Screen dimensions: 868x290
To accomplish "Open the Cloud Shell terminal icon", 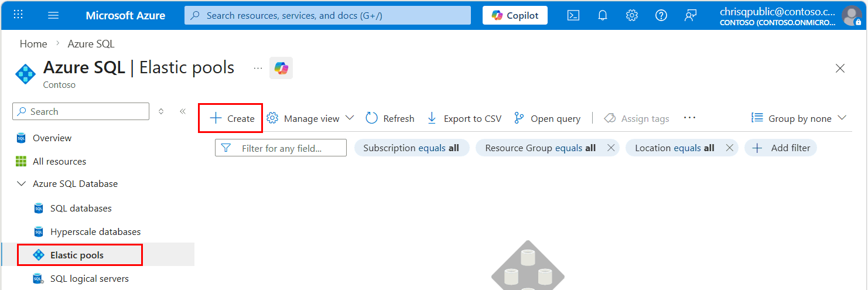I will coord(573,16).
